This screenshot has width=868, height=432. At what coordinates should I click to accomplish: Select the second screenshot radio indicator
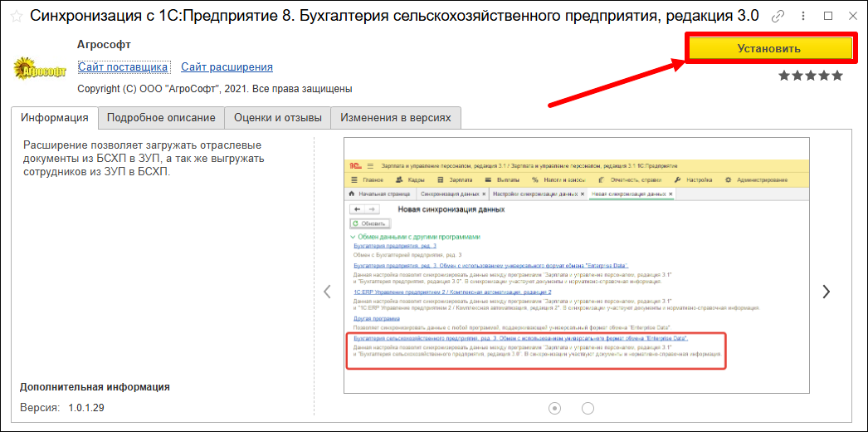point(588,407)
